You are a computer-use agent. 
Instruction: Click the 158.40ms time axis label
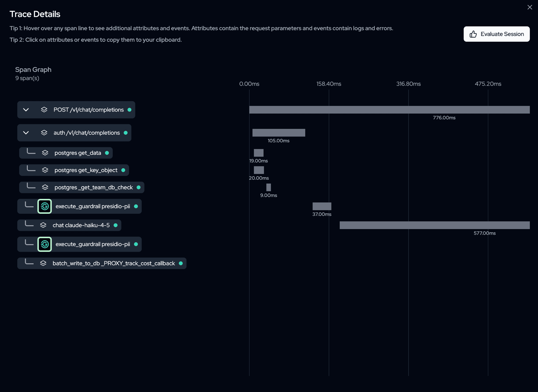pyautogui.click(x=329, y=84)
